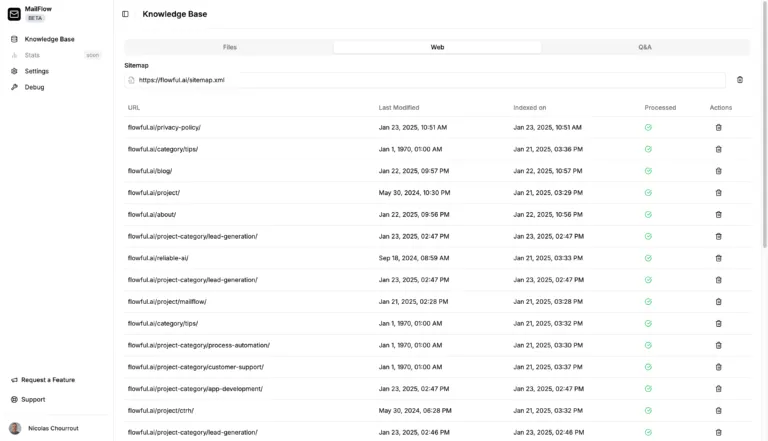Viewport: 768px width, 441px height.
Task: Delete the project/mailflow row
Action: point(718,302)
